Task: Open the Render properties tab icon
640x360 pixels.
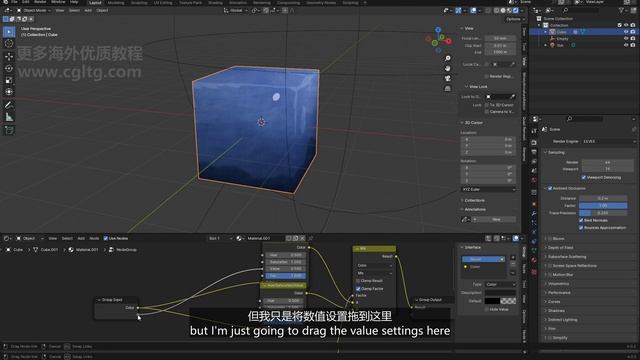Action: coord(534,142)
